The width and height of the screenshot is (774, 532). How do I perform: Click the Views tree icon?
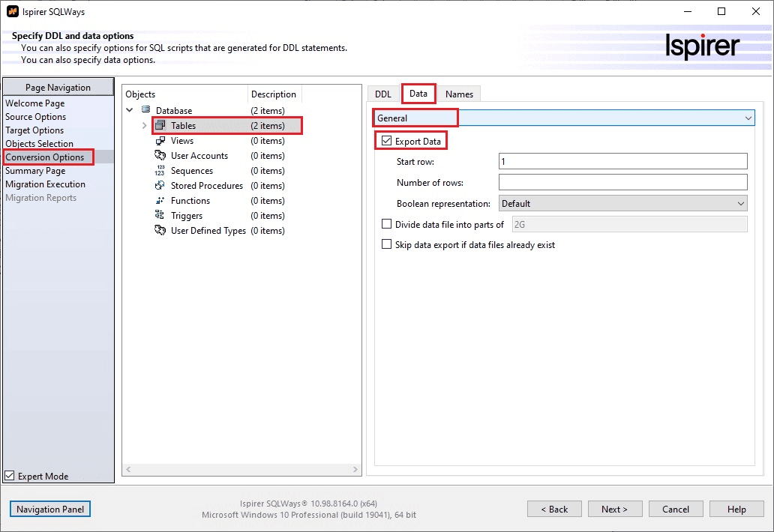click(160, 141)
